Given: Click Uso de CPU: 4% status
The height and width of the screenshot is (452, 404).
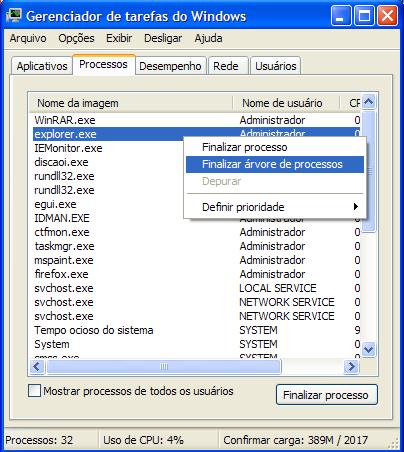Looking at the screenshot, I should [x=143, y=440].
